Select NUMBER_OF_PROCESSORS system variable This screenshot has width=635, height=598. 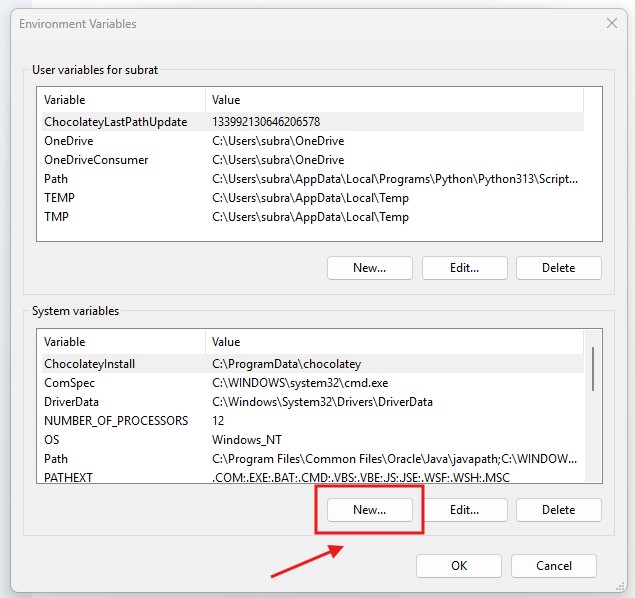pos(115,421)
